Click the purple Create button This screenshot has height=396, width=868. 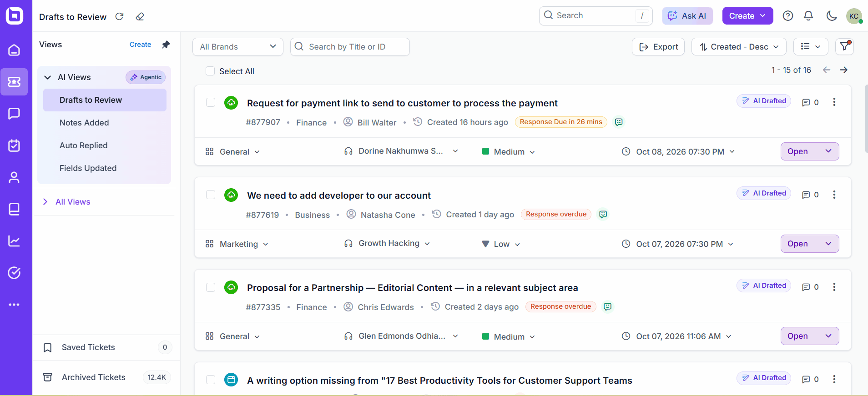click(x=747, y=16)
